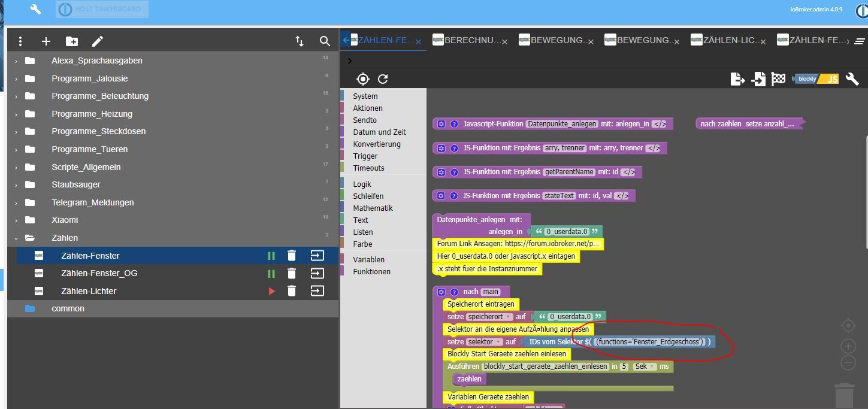Viewport: 868px width, 409px height.
Task: Click the pencil edit icon
Action: [98, 41]
